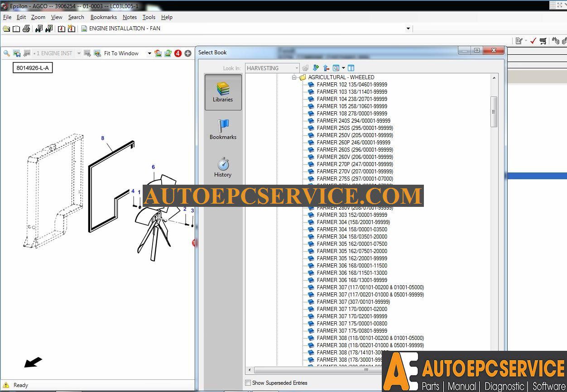This screenshot has height=392, width=567.
Task: Open the search view dropdown arrow in Select Book
Action: pos(343,68)
